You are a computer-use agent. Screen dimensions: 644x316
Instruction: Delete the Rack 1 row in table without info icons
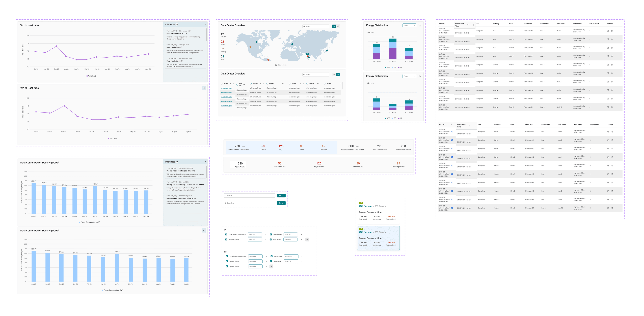coord(612,31)
